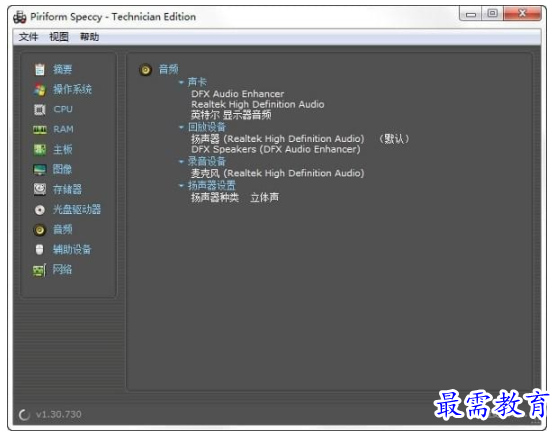Open the 光盘驱动器 section

click(x=77, y=209)
